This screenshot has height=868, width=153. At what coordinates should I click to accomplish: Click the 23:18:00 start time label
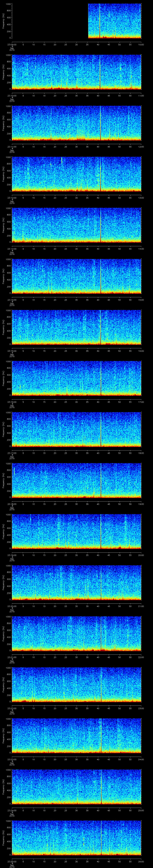[x=12, y=504]
